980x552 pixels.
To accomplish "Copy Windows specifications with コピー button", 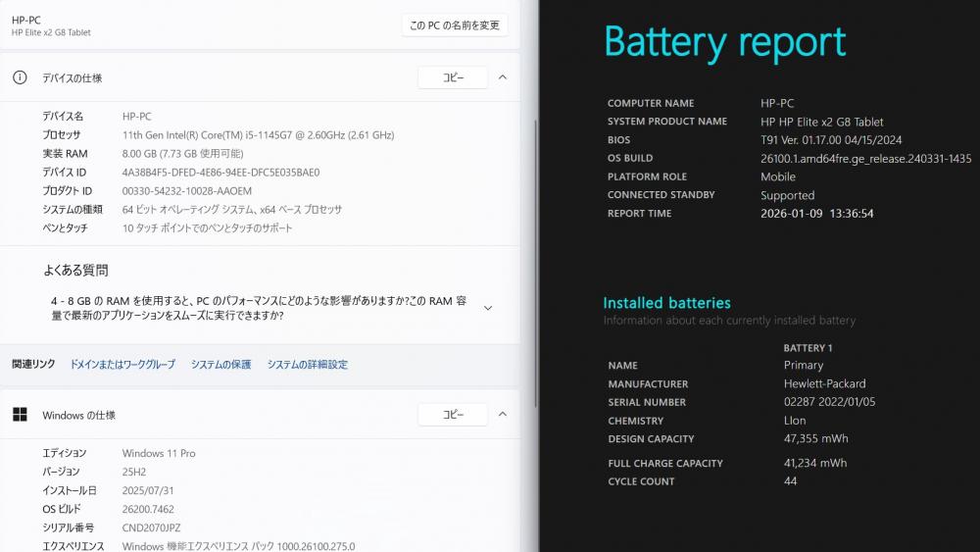I will (x=453, y=415).
